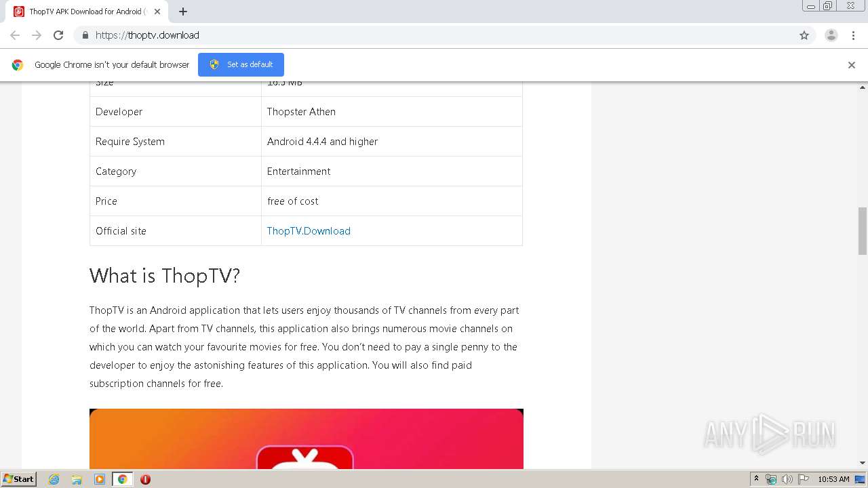Click the Android 4.4.4 and higher cell
The image size is (868, 488).
click(392, 142)
